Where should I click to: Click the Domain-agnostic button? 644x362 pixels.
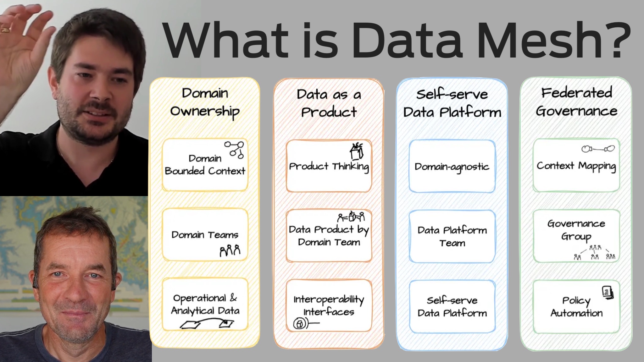tap(451, 166)
